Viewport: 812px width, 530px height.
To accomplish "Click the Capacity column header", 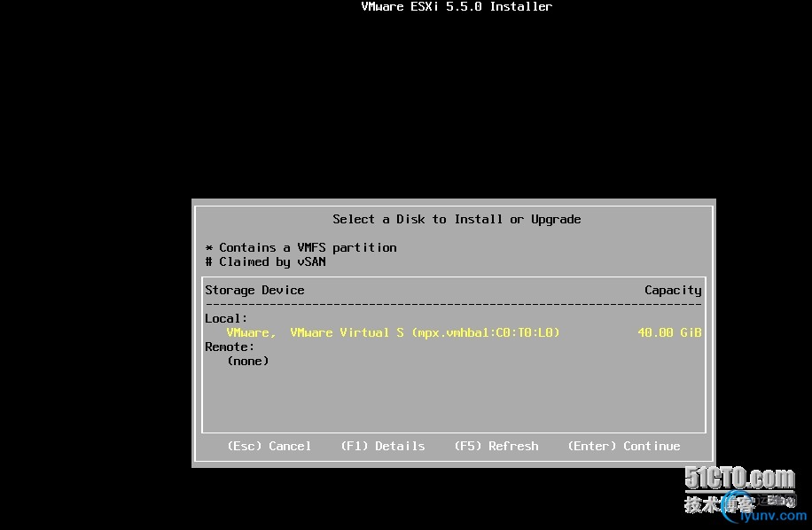I will (673, 291).
